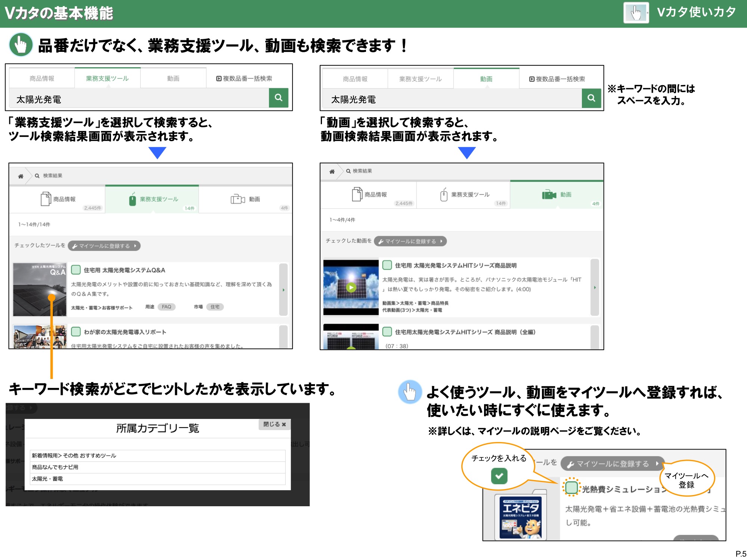This screenshot has width=747, height=560.
Task: Close the 所属カテゴリ一覧 with the 閉じる button
Action: tap(275, 424)
